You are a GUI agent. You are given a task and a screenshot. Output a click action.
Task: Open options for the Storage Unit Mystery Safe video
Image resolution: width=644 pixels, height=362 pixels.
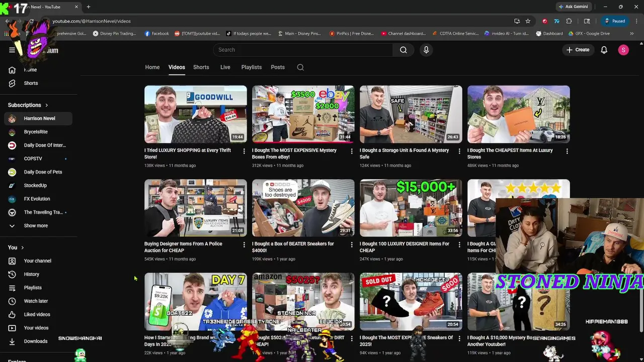pos(459,151)
